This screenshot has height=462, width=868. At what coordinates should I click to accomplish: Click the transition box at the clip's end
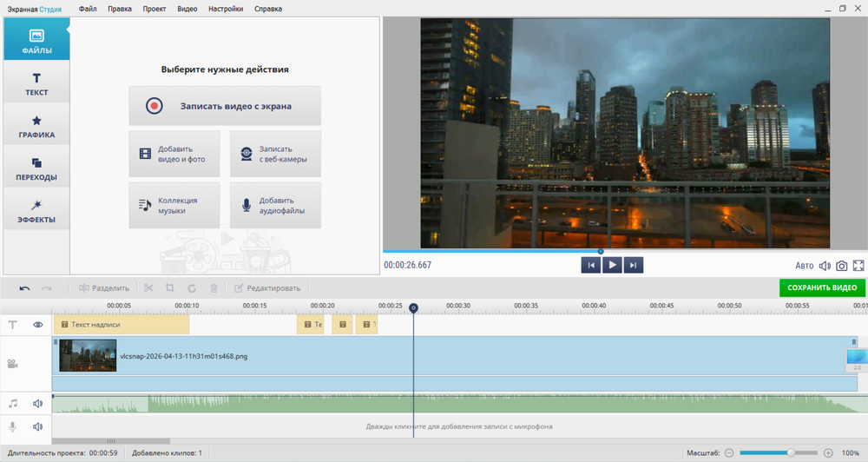click(857, 360)
